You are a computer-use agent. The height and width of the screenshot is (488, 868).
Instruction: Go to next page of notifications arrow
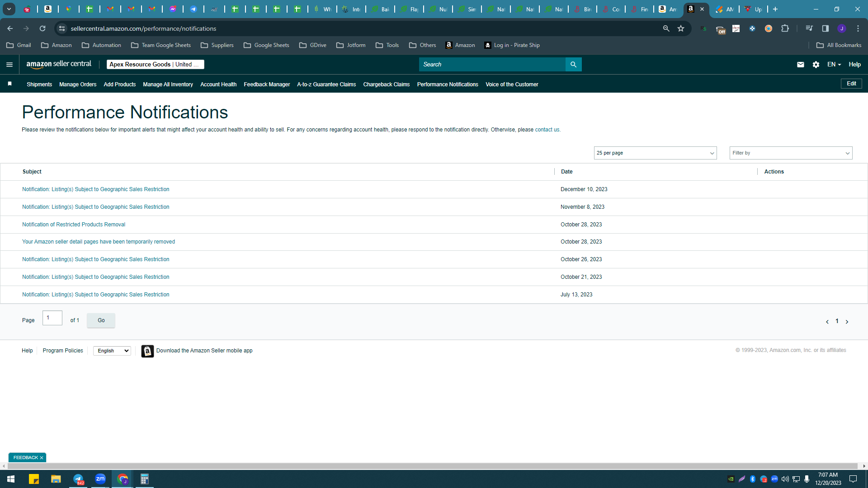(847, 322)
